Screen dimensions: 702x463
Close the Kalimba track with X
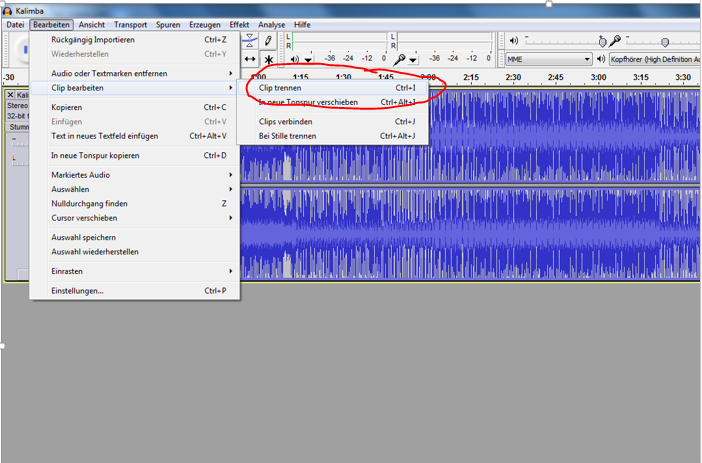click(x=11, y=95)
